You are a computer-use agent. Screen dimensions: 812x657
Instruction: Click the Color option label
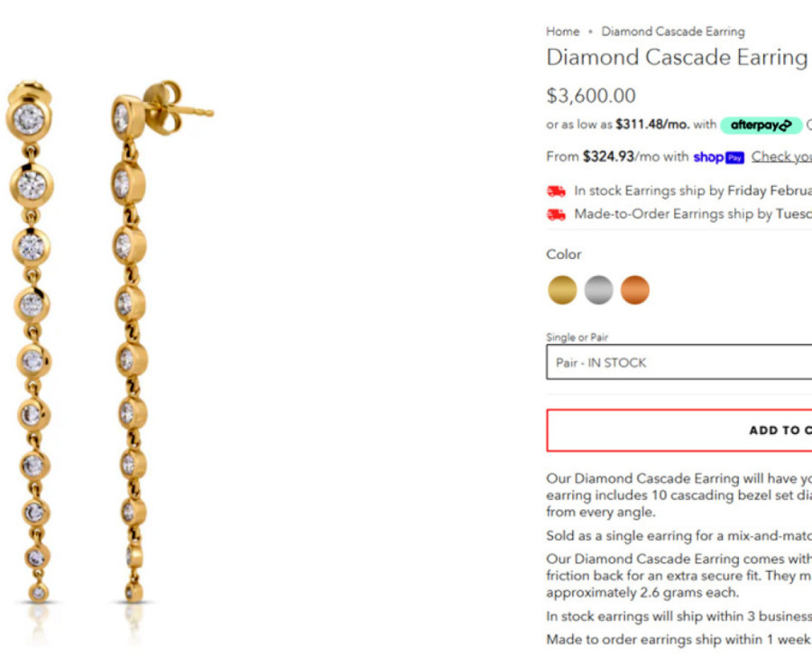pos(563,254)
